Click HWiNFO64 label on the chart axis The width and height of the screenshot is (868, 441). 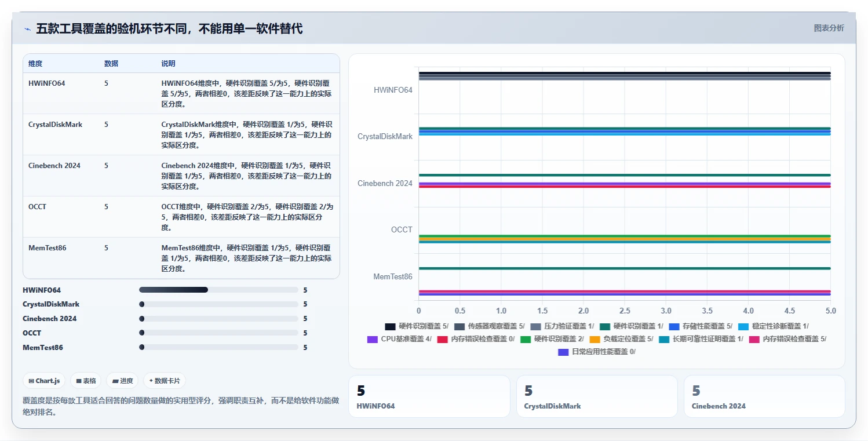click(x=393, y=90)
